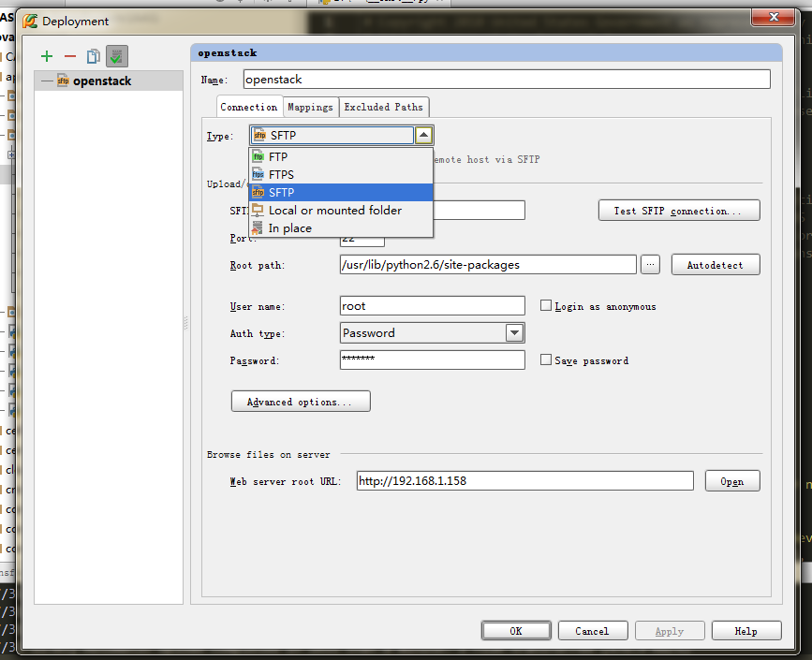Select the openstack server in the list
The height and width of the screenshot is (660, 812).
pyautogui.click(x=109, y=81)
